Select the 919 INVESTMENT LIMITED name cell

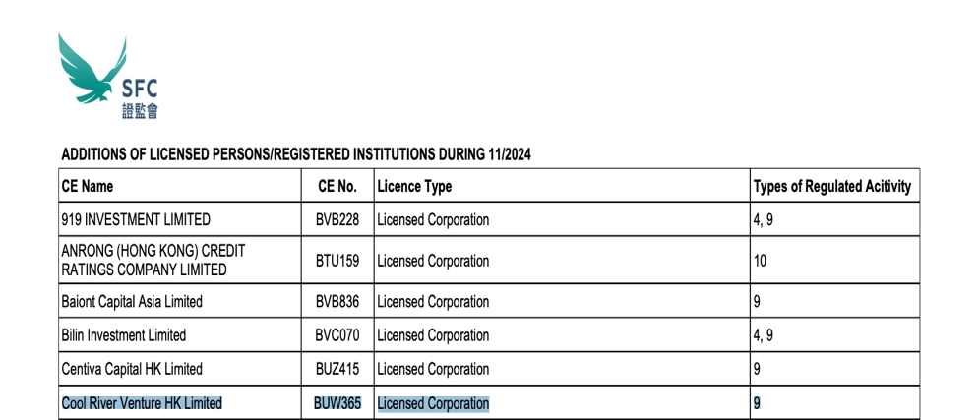coord(136,220)
